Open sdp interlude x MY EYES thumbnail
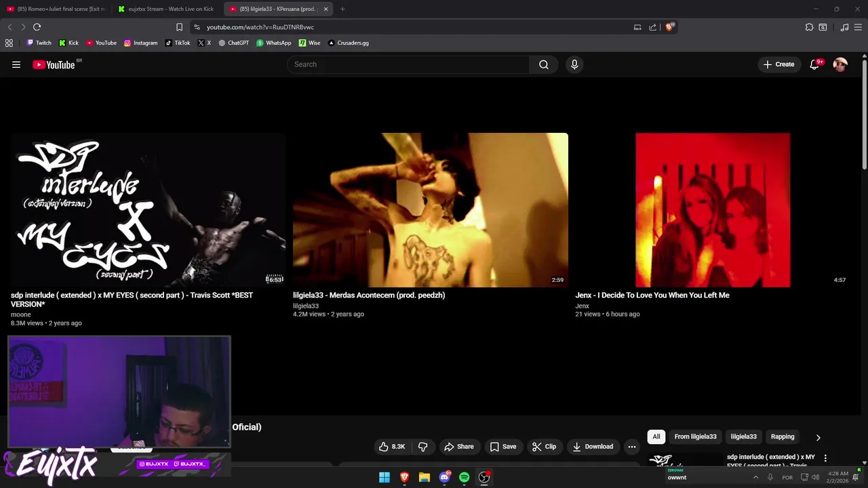The height and width of the screenshot is (488, 868). click(149, 210)
